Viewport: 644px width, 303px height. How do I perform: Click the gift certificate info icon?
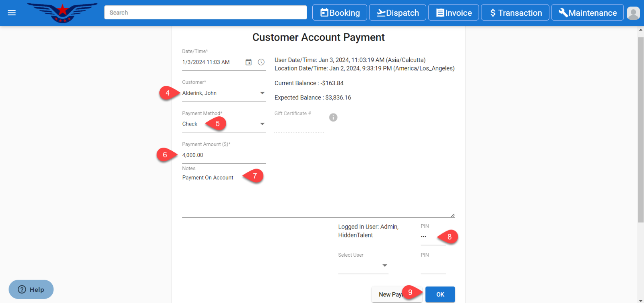click(x=333, y=117)
